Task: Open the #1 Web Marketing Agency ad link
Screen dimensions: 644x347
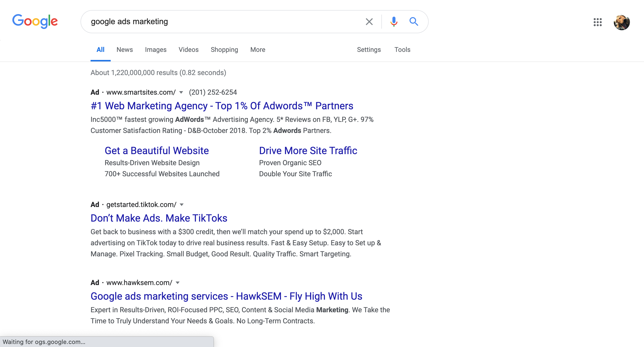Action: (x=222, y=106)
